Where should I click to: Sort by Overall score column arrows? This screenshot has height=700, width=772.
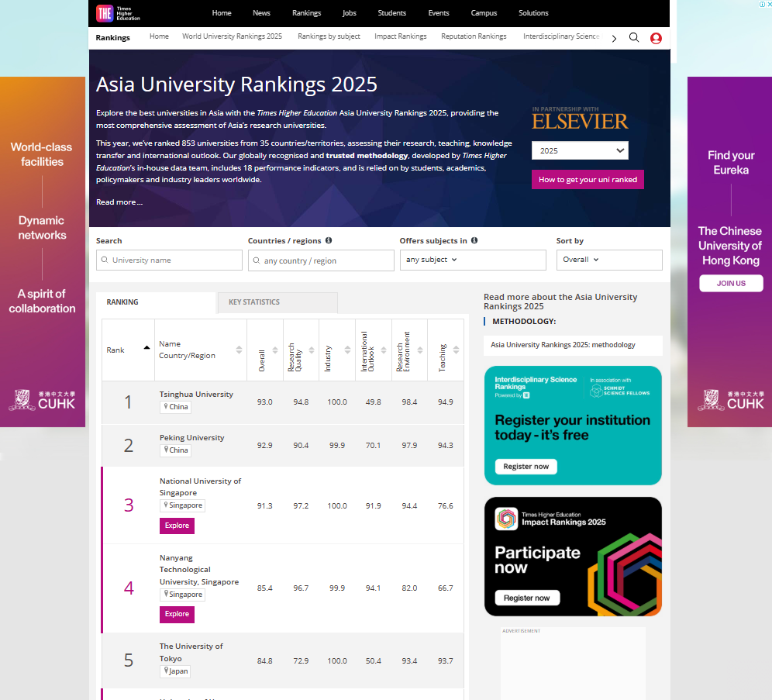coord(275,350)
